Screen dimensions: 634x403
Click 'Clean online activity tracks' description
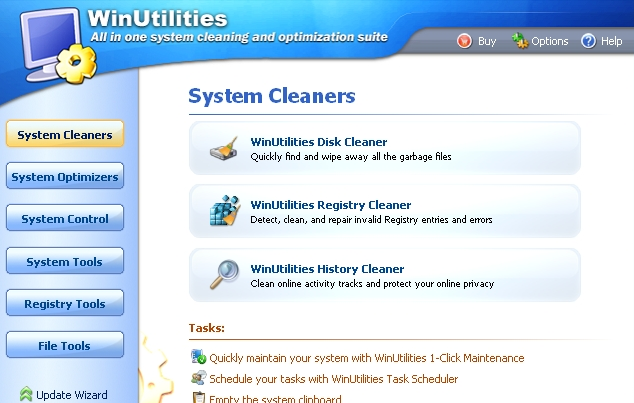[x=372, y=284]
